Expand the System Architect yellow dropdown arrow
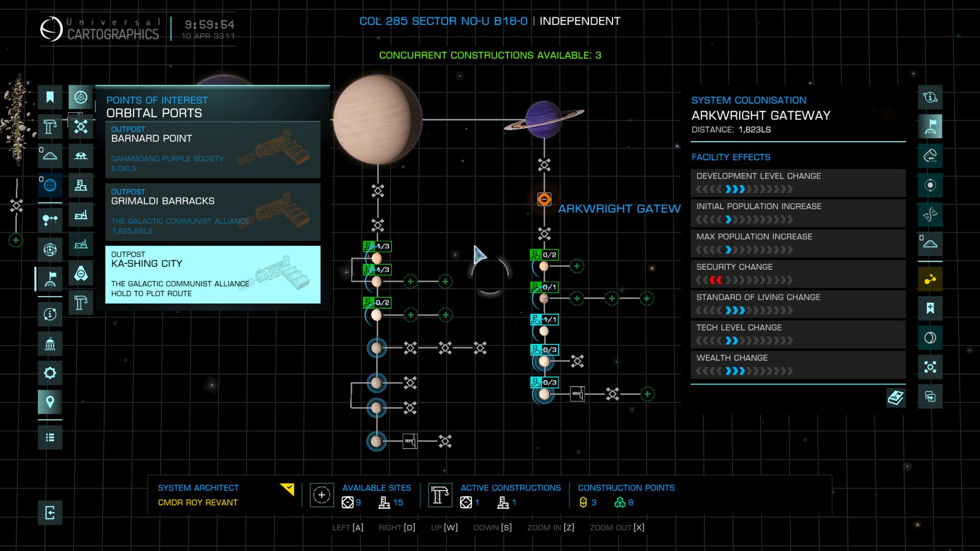The image size is (980, 551). click(x=288, y=489)
